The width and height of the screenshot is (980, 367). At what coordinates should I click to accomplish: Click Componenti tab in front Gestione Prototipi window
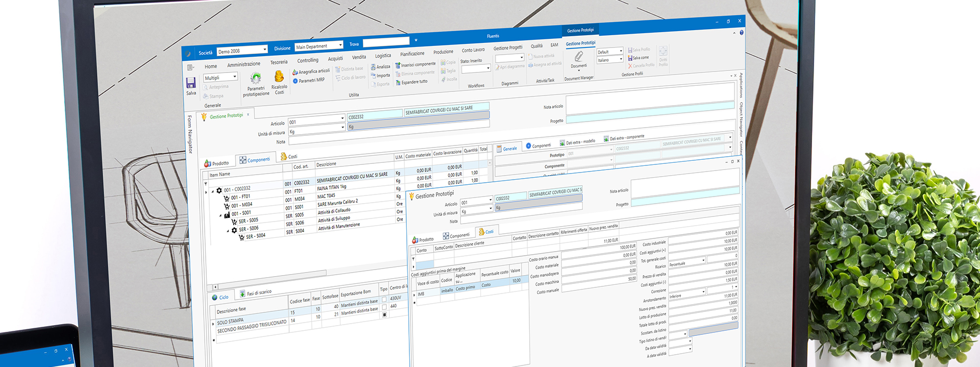[x=456, y=235]
